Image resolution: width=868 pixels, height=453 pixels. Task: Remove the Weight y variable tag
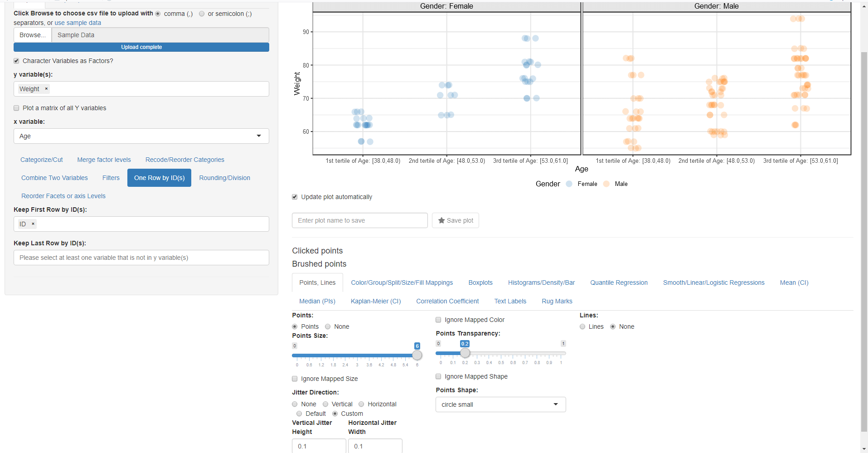[46, 89]
